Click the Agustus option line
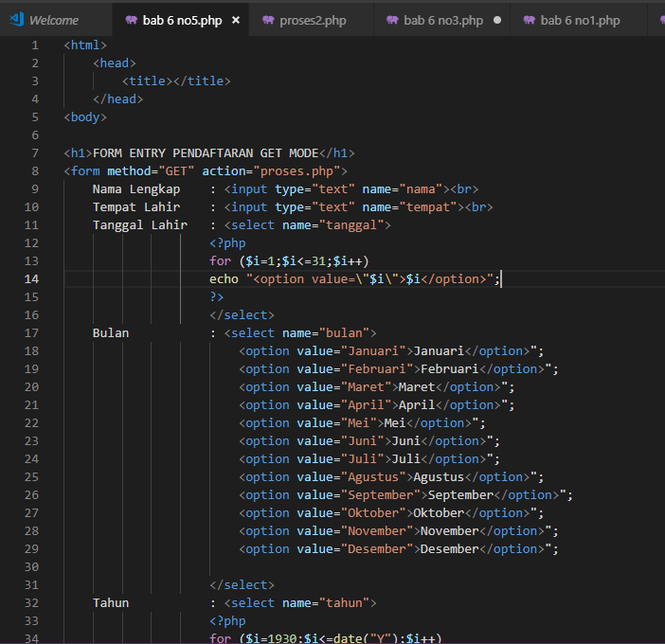 point(391,477)
